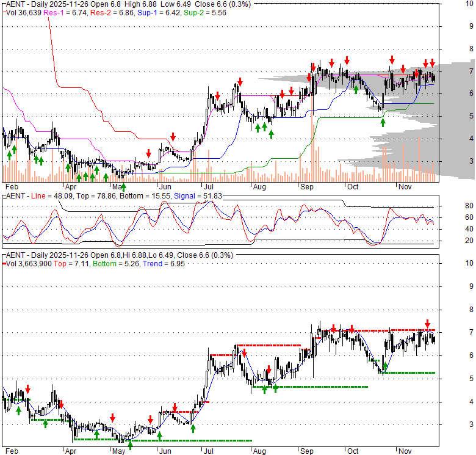Click the Top = 7.11 label in bottom chart

(71, 264)
